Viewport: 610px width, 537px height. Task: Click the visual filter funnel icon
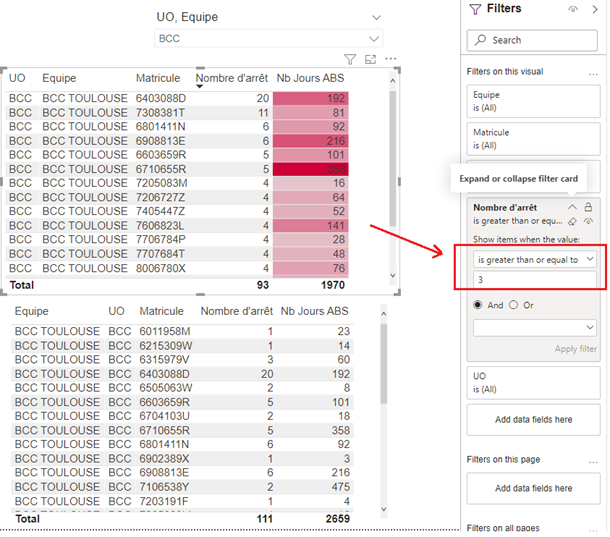point(350,59)
